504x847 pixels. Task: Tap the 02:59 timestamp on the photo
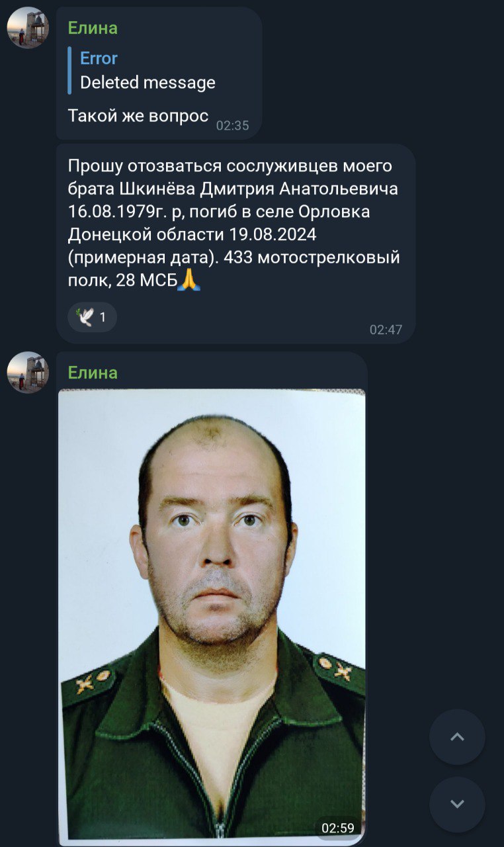click(x=338, y=827)
